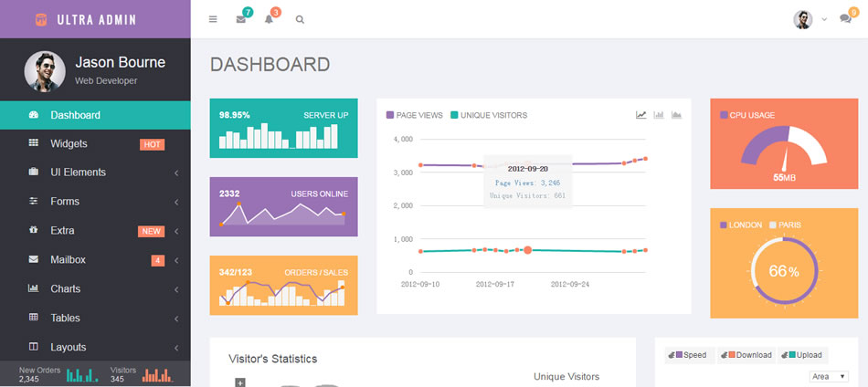Click the HOT badge on Widgets
The height and width of the screenshot is (387, 868).
(153, 145)
